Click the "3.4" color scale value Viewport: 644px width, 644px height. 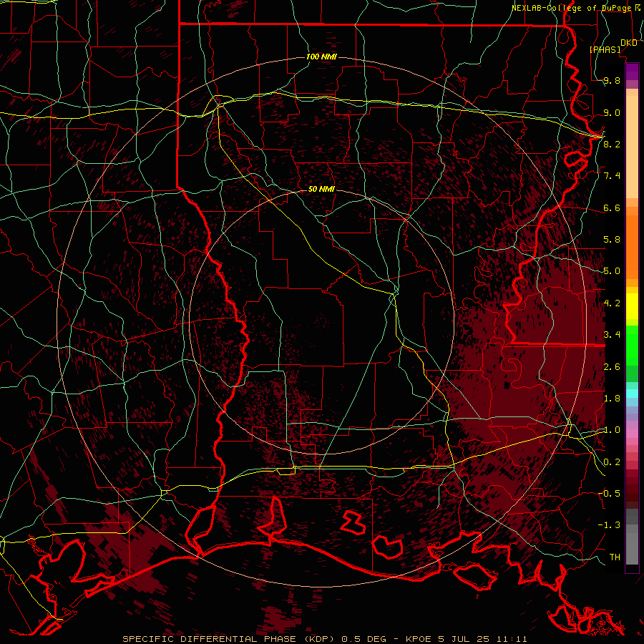(612, 335)
